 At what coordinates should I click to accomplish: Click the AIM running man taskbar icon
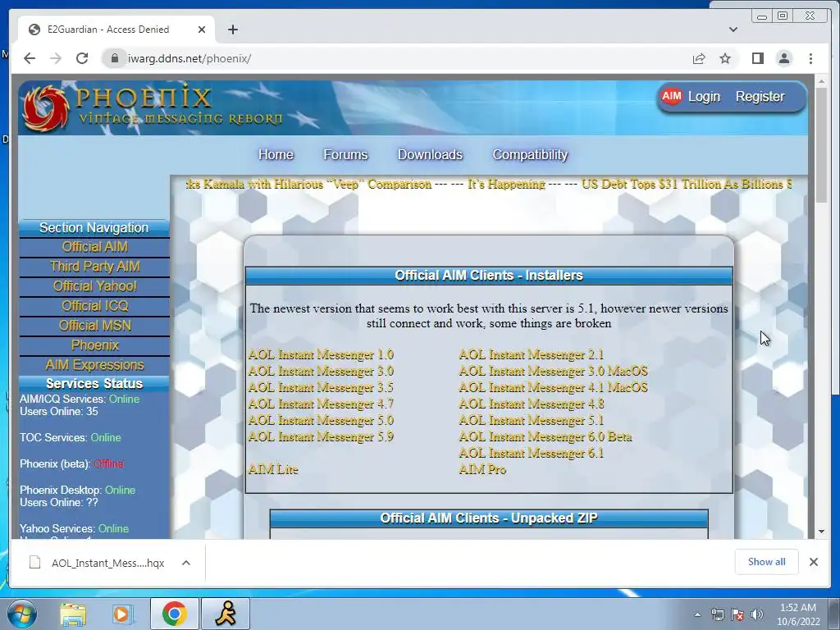pyautogui.click(x=226, y=614)
